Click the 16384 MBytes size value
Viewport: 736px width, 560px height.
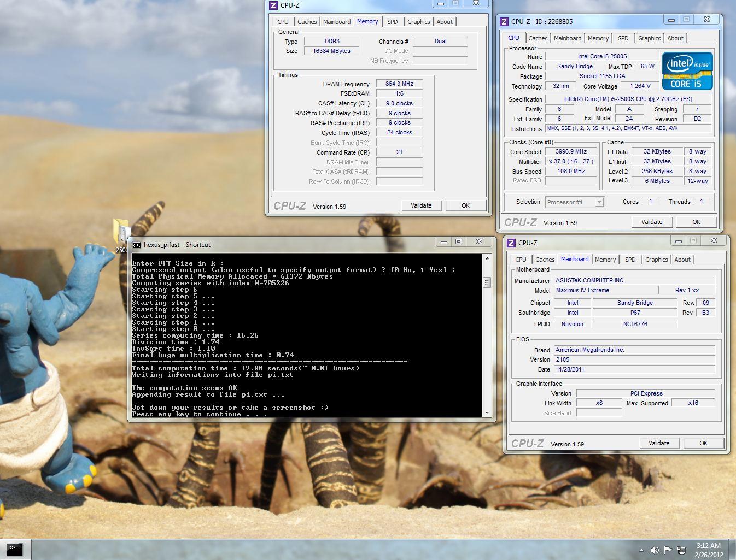click(331, 51)
